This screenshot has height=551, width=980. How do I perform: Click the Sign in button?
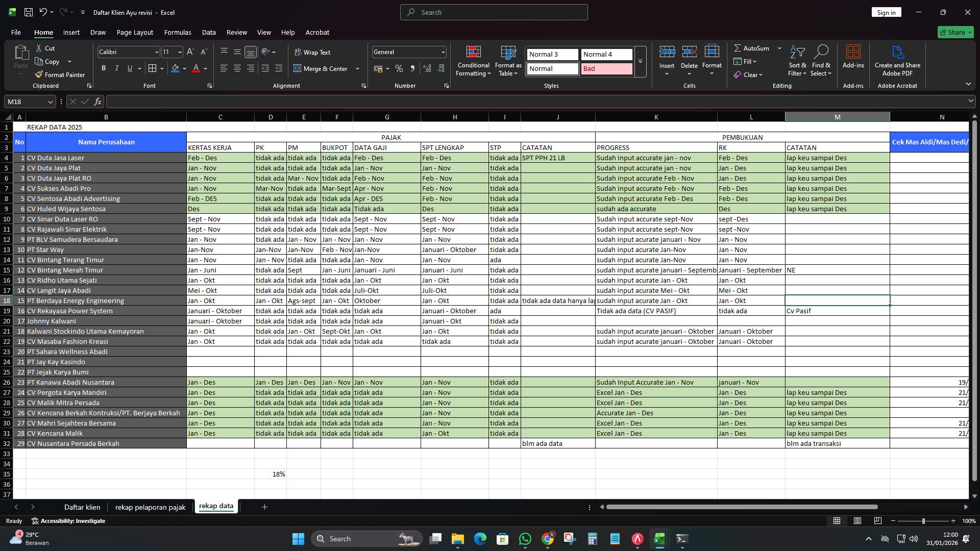[x=886, y=12]
